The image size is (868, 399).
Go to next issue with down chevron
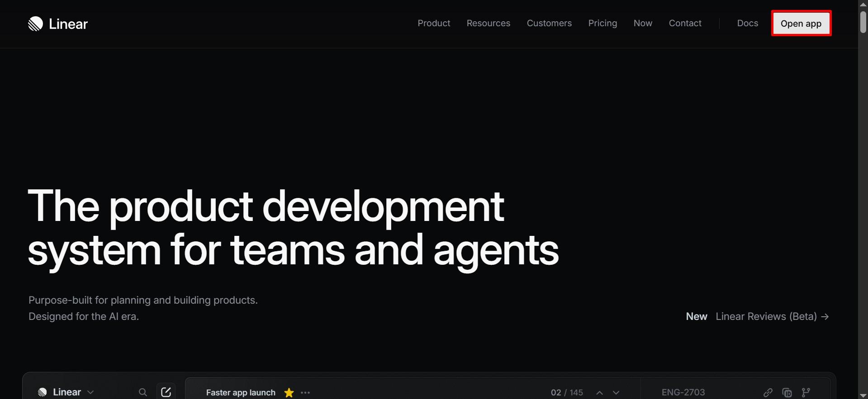pos(616,393)
